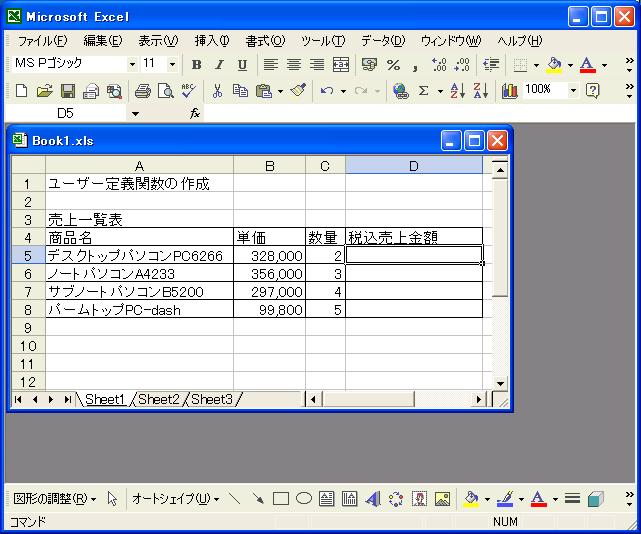Select Format Painter
This screenshot has width=641, height=534.
pyautogui.click(x=298, y=90)
